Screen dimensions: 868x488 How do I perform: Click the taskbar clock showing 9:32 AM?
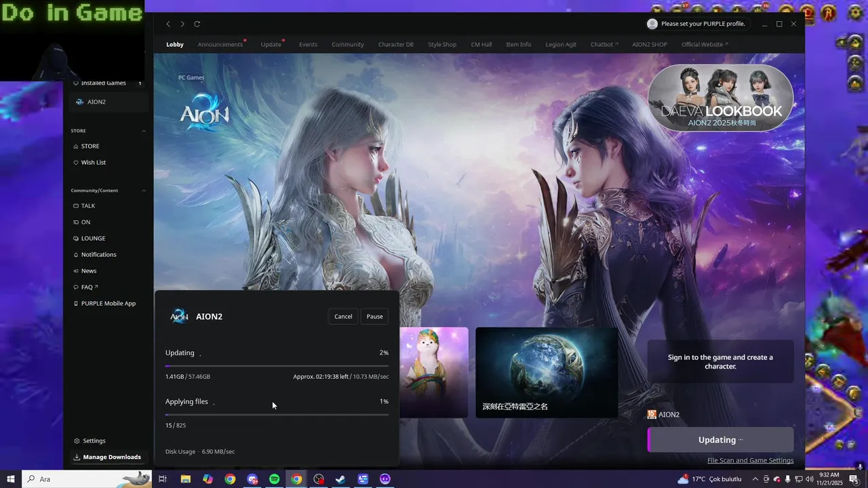coord(830,479)
